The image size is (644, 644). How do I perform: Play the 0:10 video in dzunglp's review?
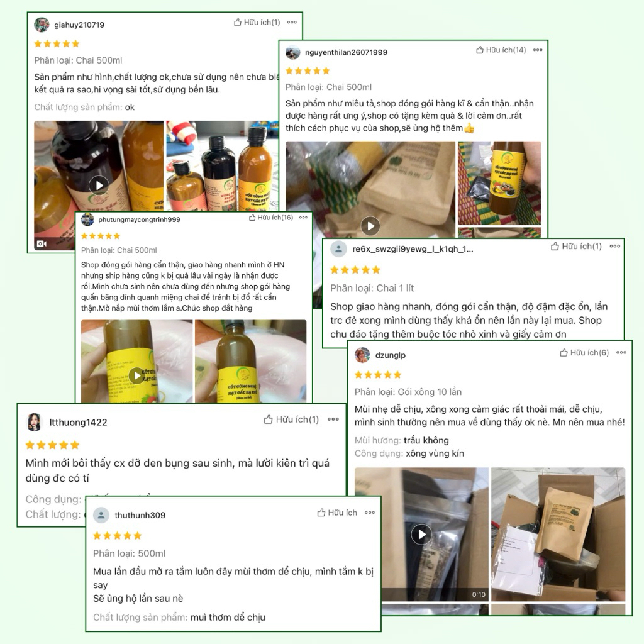[x=421, y=535]
